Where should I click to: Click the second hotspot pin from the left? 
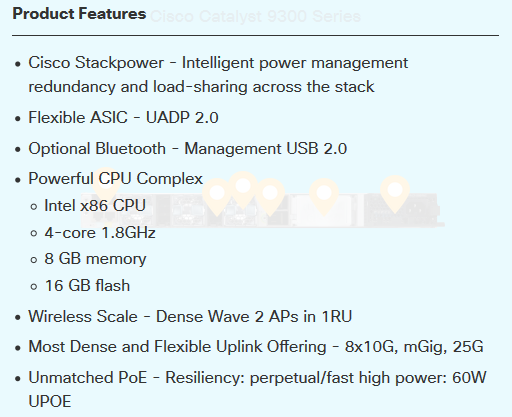coord(217,196)
